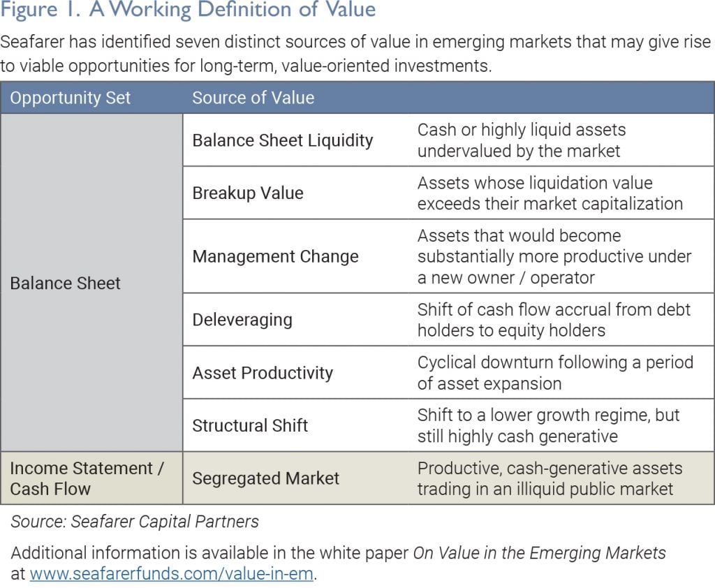The image size is (715, 588).
Task: Click the 'Balance Sheet Liquidity' row label
Action: point(283,140)
